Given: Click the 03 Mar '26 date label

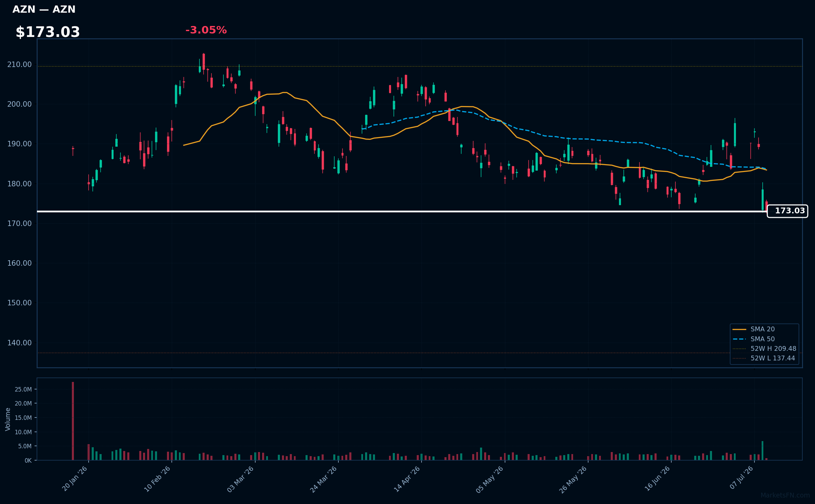Looking at the screenshot, I should (241, 479).
